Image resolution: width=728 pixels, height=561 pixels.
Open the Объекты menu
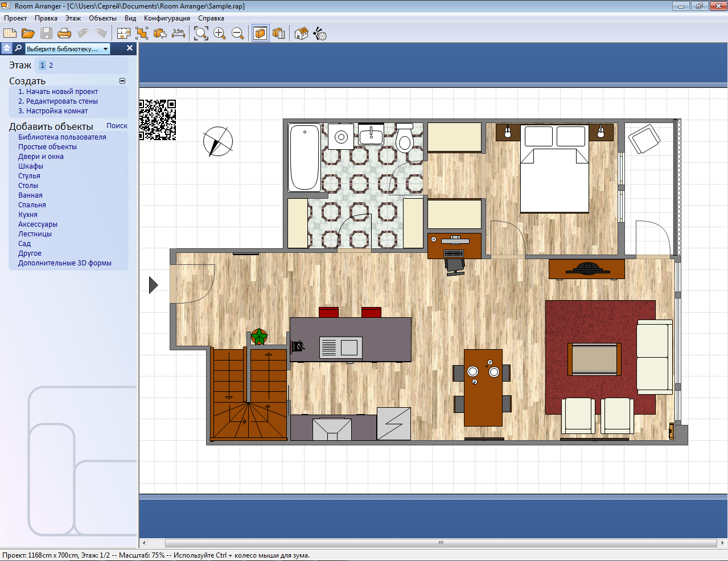click(102, 18)
